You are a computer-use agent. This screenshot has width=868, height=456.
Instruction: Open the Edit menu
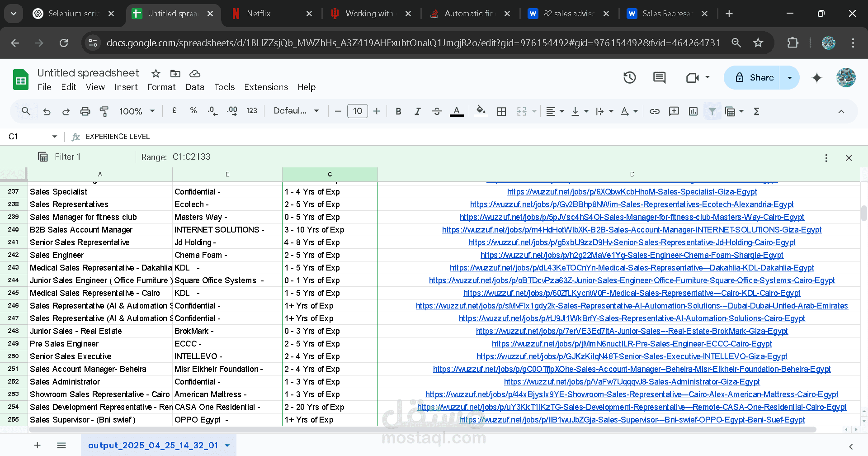click(x=69, y=87)
